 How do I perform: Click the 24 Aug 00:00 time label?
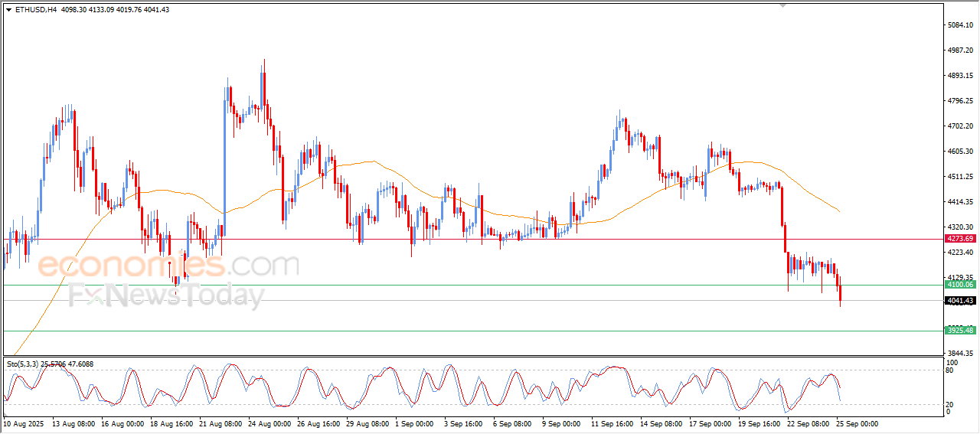click(x=269, y=423)
